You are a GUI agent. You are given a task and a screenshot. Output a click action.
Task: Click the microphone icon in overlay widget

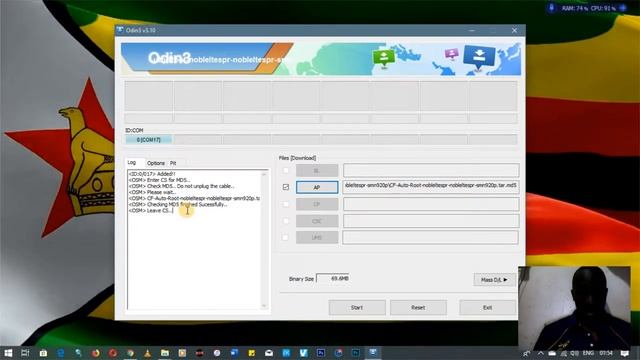(x=552, y=8)
